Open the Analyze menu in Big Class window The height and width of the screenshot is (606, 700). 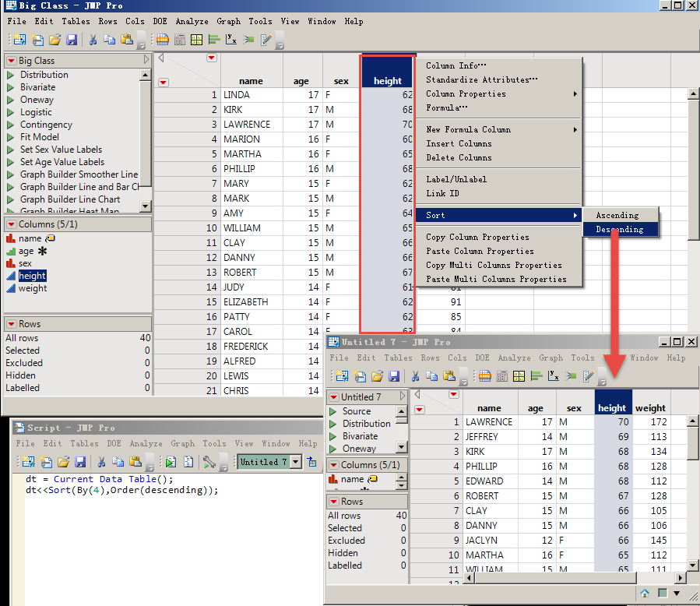click(192, 21)
